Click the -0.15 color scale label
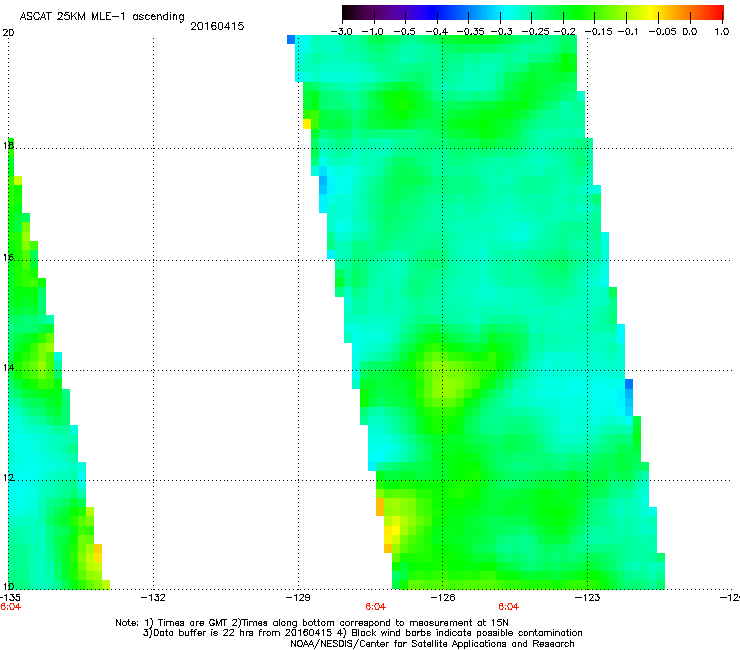 597,32
